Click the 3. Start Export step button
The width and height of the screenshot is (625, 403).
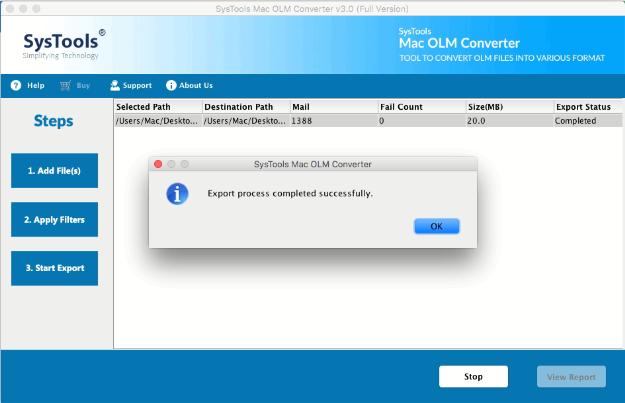55,268
